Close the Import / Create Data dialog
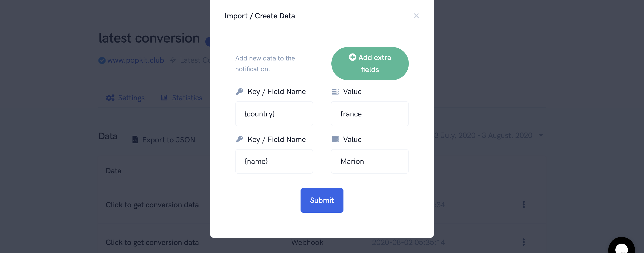Image resolution: width=644 pixels, height=253 pixels. tap(416, 16)
